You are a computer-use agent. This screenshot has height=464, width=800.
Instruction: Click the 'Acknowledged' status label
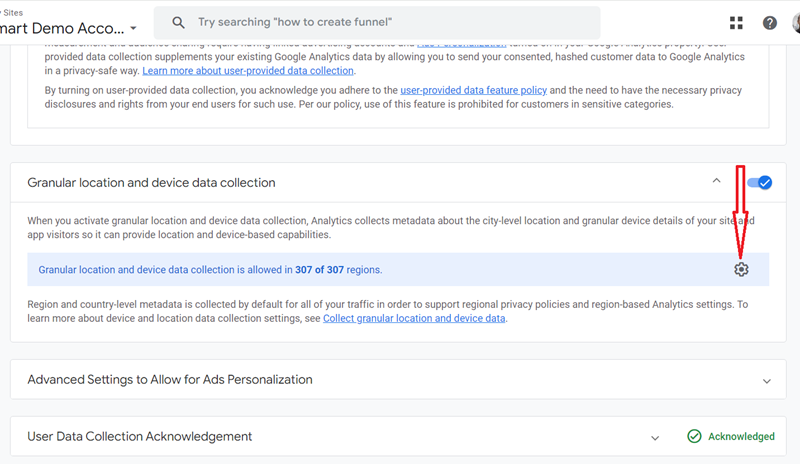[x=741, y=436]
